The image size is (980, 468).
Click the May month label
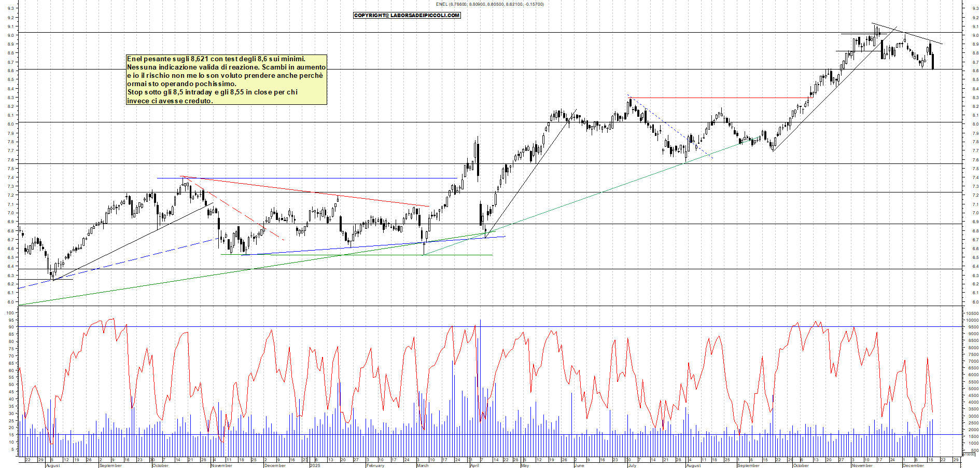(525, 465)
